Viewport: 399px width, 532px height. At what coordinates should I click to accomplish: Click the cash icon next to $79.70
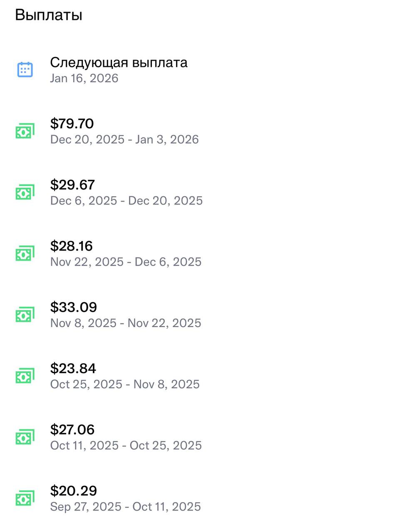pos(25,131)
